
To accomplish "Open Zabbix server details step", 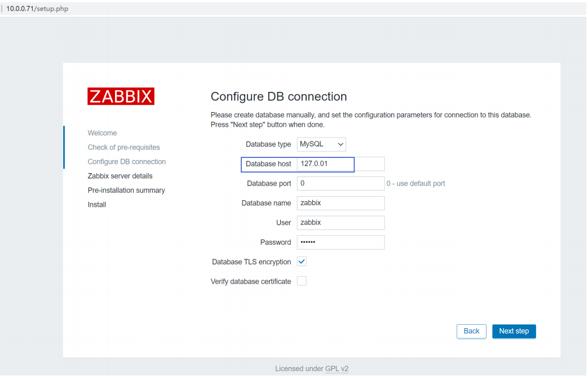I will [x=120, y=176].
